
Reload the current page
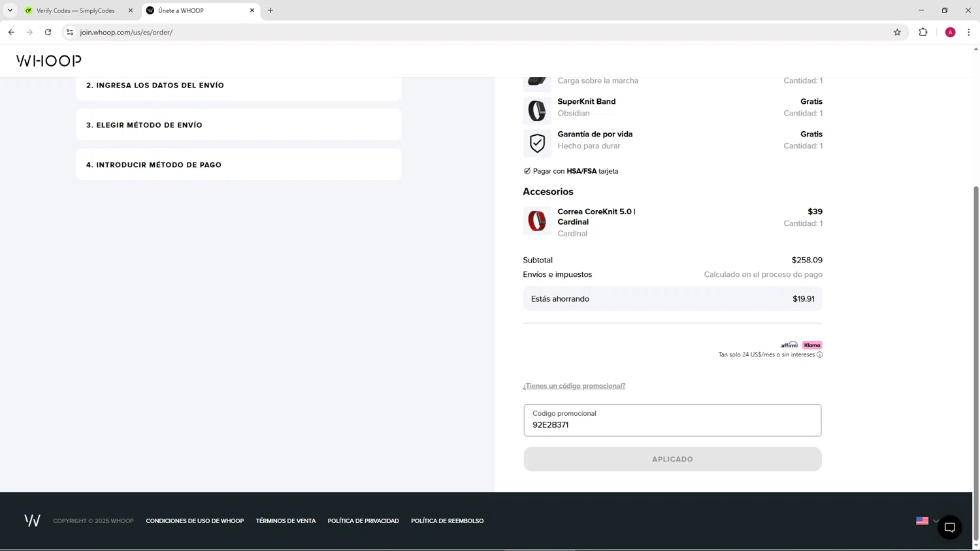coord(48,32)
